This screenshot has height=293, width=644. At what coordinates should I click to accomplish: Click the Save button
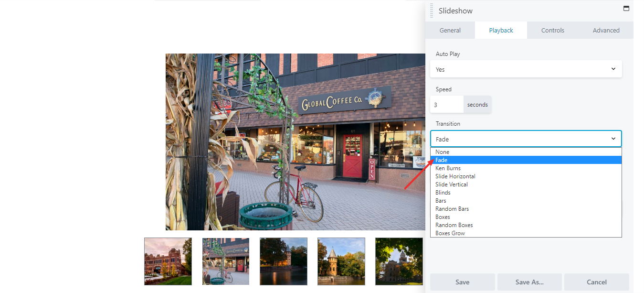pos(462,282)
